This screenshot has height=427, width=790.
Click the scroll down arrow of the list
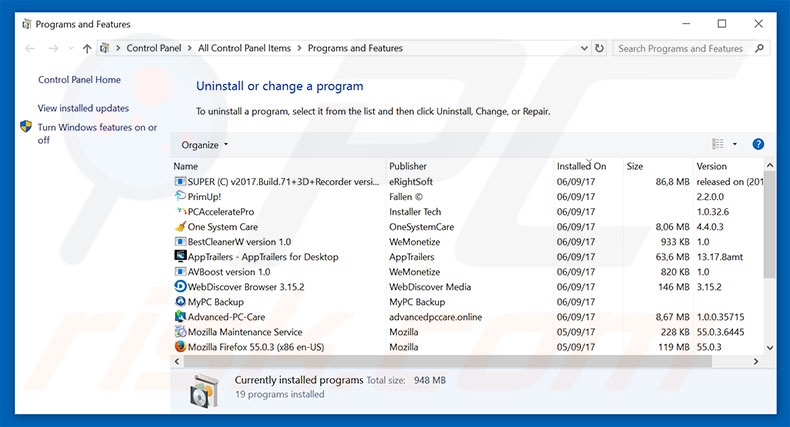(x=769, y=347)
